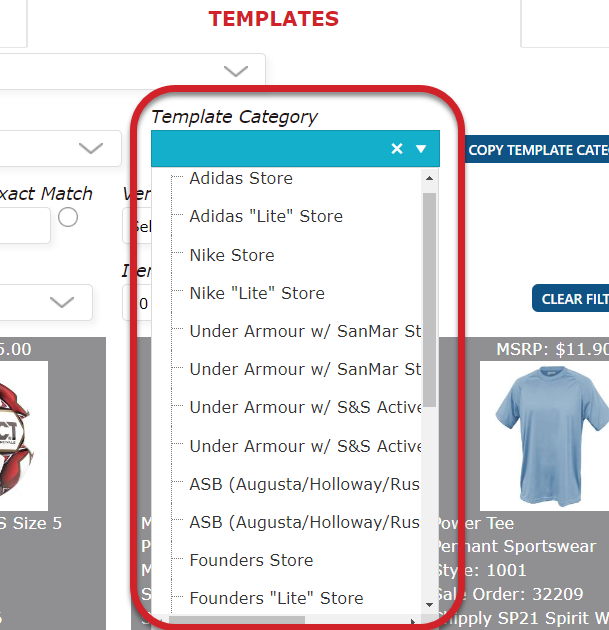Click the "Style: 1001" text
This screenshot has width=609, height=630.
(x=481, y=570)
